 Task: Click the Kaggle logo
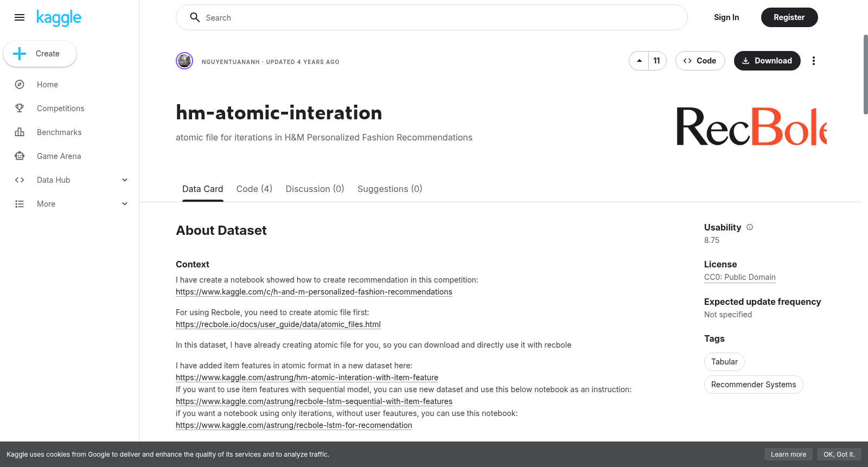[x=59, y=18]
